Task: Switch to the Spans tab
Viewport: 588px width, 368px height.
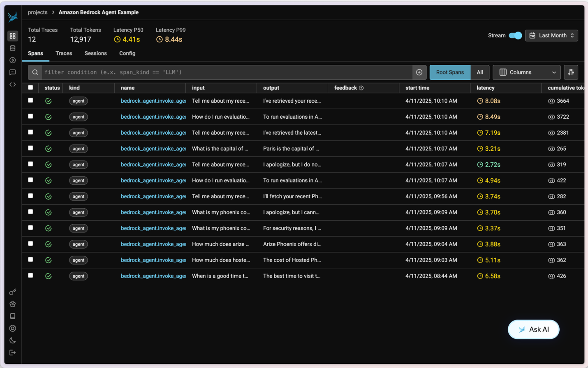Action: (x=35, y=53)
